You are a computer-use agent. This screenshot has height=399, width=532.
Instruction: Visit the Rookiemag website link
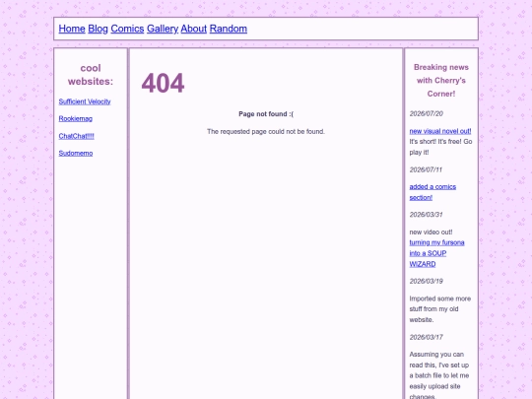(75, 119)
